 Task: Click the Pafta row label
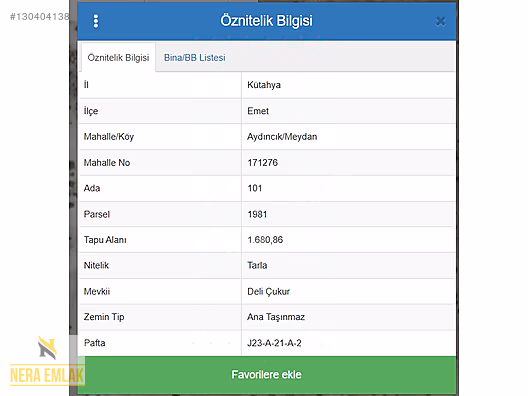[95, 343]
